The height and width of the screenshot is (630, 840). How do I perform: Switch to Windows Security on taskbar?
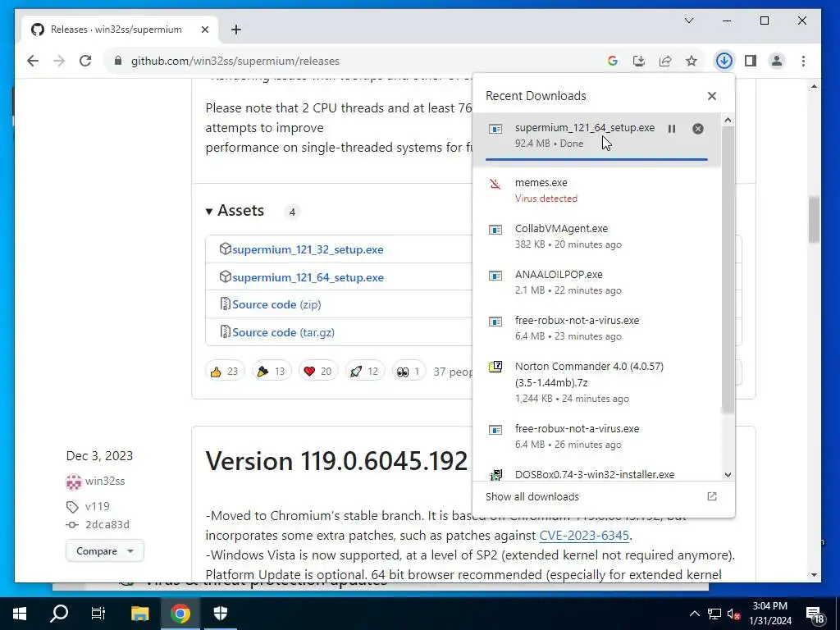(x=221, y=614)
